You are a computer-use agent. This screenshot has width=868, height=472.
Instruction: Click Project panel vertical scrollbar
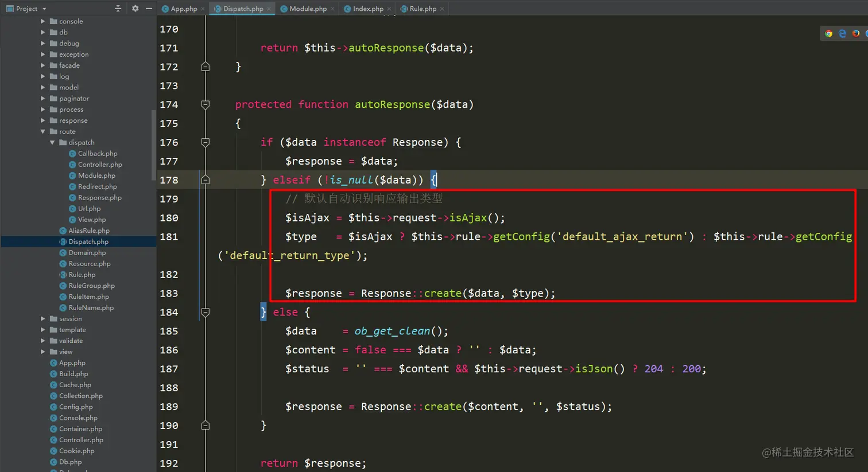(x=153, y=145)
